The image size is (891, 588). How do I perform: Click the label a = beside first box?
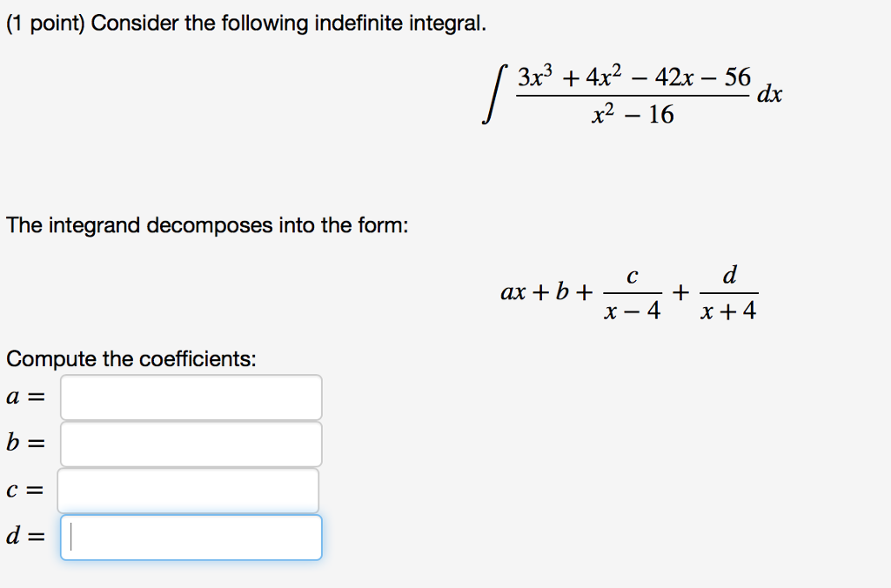pyautogui.click(x=19, y=397)
